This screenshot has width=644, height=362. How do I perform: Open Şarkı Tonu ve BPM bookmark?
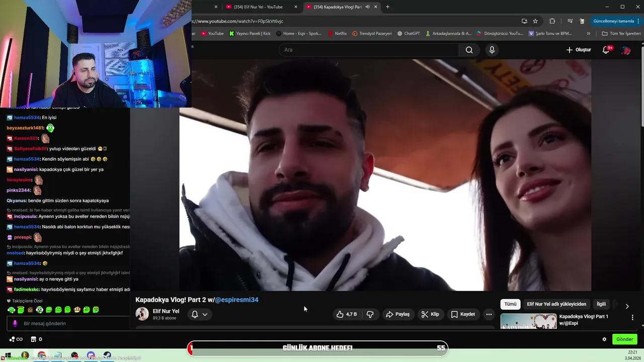(x=550, y=34)
